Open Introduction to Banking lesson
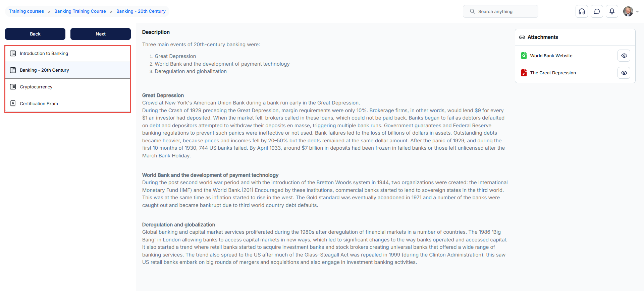This screenshot has width=644, height=291. [44, 54]
